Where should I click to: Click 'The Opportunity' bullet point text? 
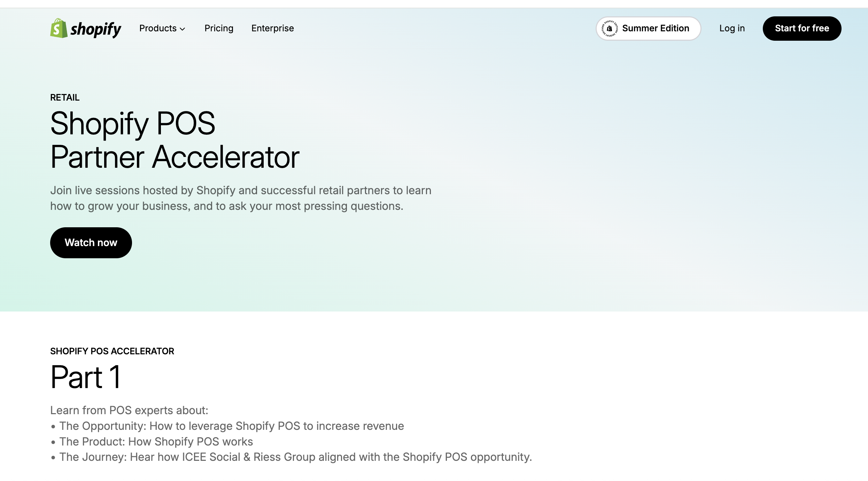coord(231,426)
